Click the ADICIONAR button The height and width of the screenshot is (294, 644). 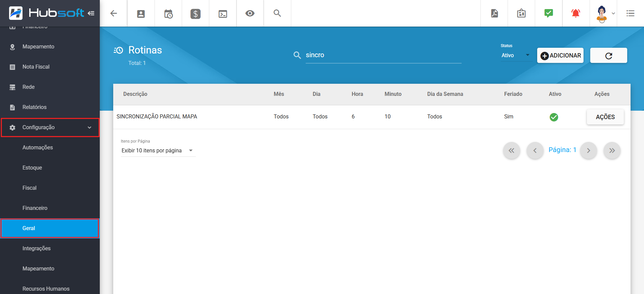click(560, 56)
